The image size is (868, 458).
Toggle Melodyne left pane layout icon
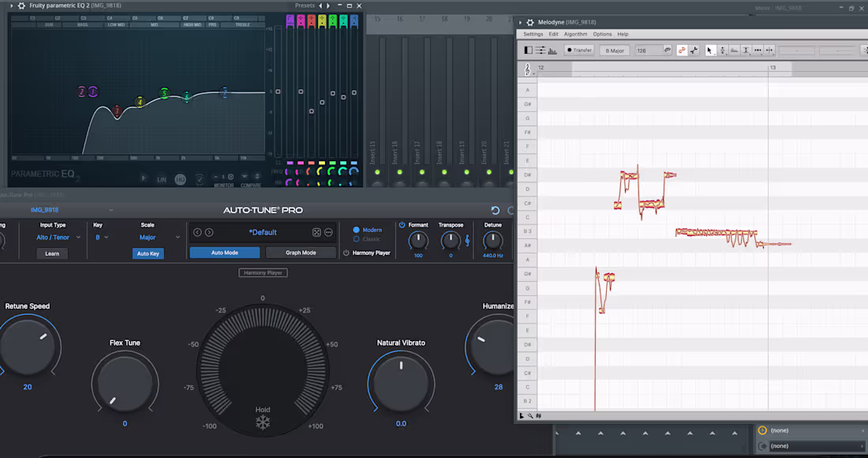click(x=528, y=51)
